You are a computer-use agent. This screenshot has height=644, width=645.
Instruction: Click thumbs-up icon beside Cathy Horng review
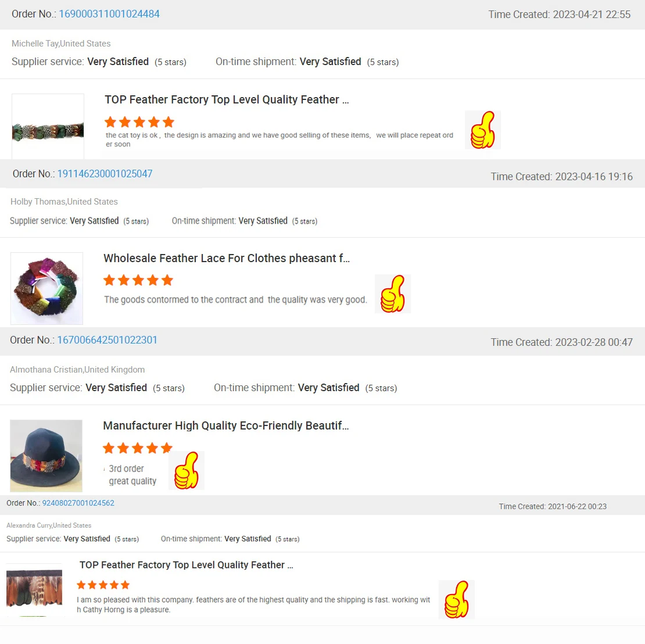(457, 600)
